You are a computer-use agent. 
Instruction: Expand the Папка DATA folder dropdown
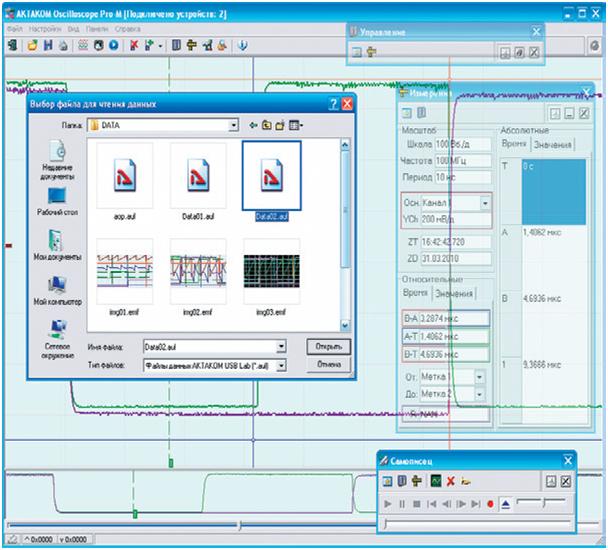pyautogui.click(x=233, y=125)
